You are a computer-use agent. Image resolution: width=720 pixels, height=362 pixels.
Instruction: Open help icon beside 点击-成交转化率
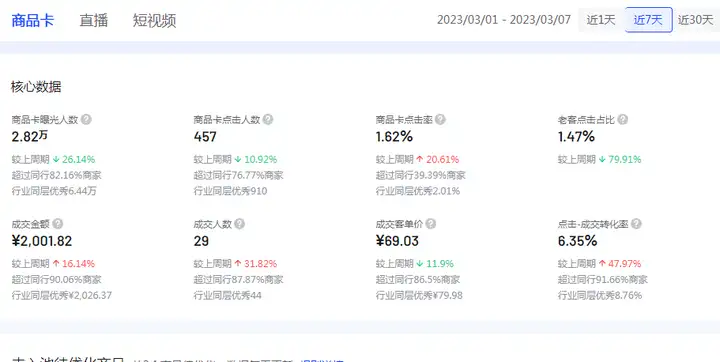coord(636,224)
